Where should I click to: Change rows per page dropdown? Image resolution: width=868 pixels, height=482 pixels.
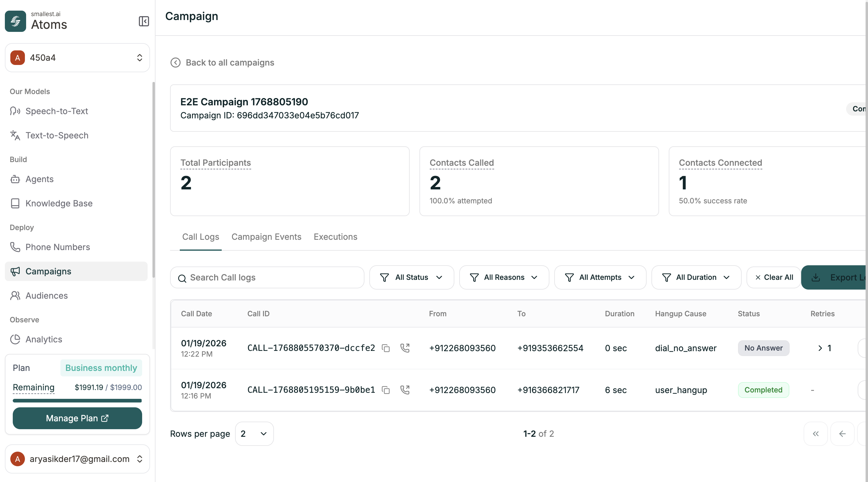coord(254,434)
